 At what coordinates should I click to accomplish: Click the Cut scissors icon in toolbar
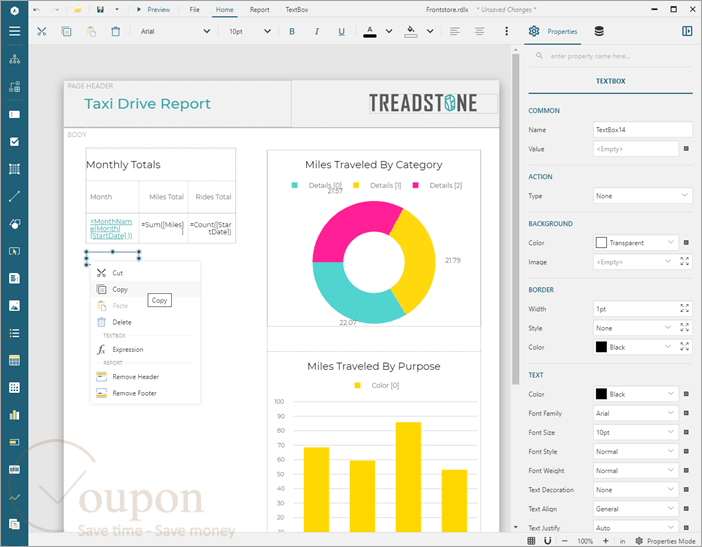click(42, 31)
